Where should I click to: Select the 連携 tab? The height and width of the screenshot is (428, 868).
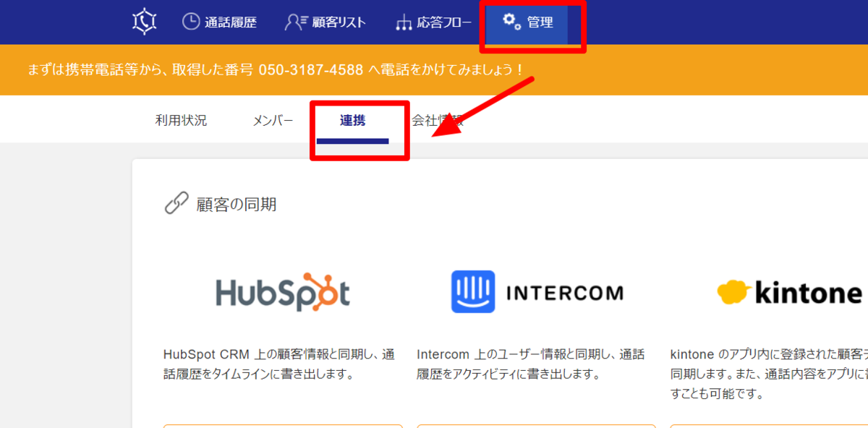(x=353, y=120)
